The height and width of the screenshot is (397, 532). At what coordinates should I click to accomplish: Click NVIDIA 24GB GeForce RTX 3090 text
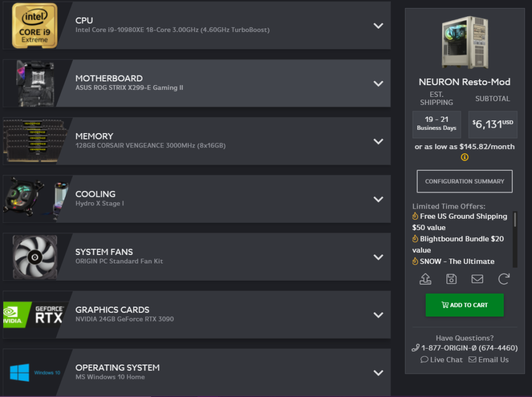click(124, 319)
